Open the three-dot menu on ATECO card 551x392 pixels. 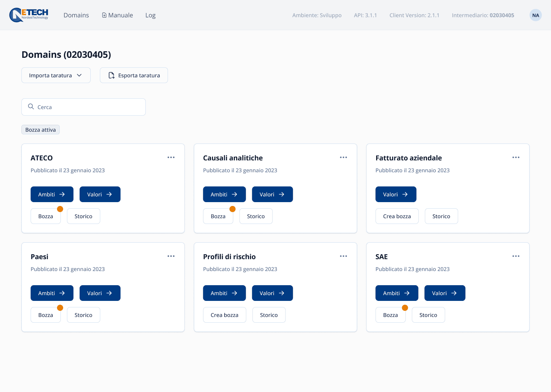tap(171, 157)
